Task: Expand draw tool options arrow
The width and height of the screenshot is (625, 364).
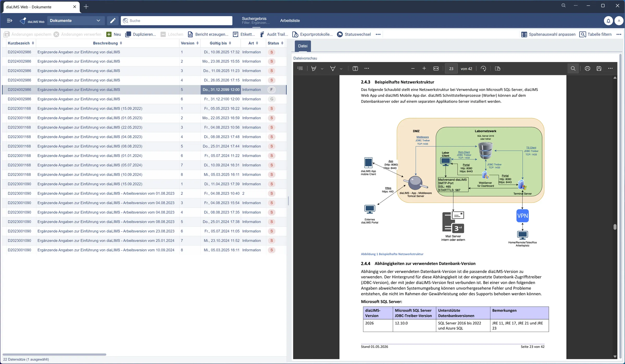Action: click(341, 69)
